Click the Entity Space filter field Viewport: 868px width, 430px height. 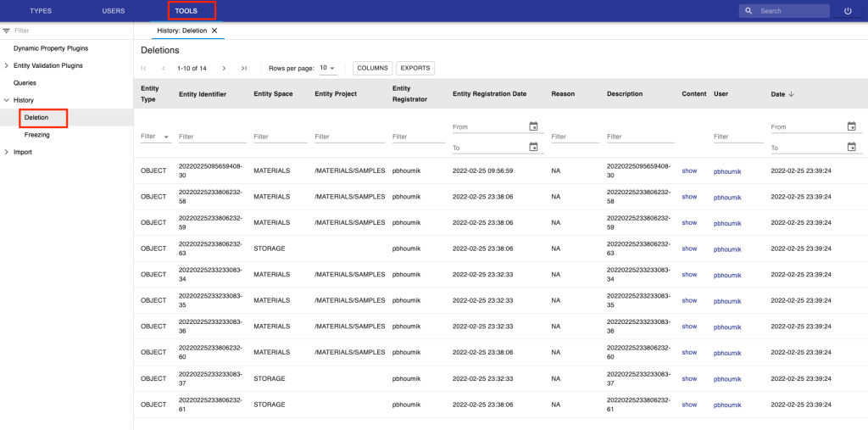pos(280,137)
